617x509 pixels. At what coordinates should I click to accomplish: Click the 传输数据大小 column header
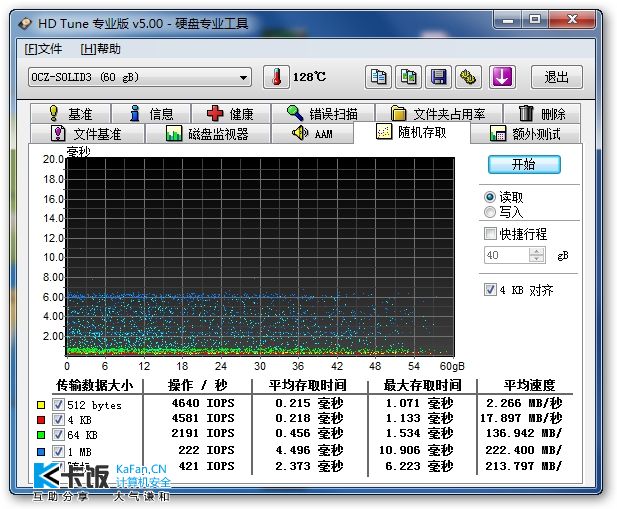click(x=94, y=385)
